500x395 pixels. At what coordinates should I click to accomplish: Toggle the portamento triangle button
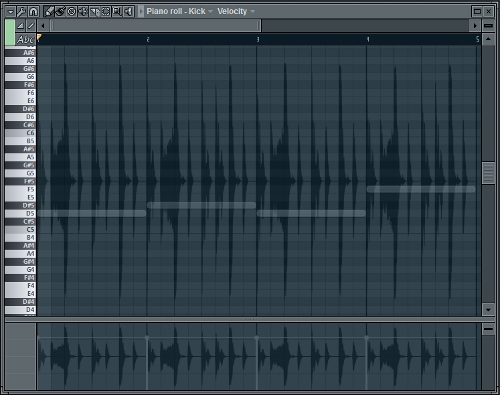click(x=20, y=25)
